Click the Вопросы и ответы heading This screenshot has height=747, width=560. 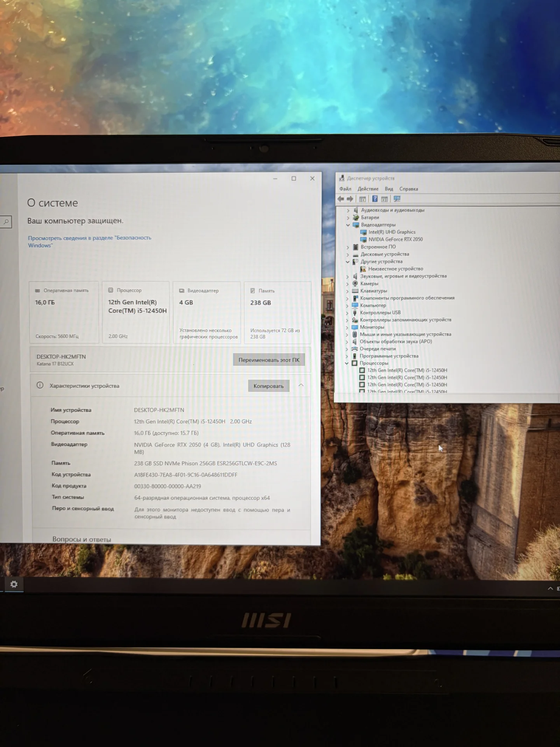pos(82,539)
